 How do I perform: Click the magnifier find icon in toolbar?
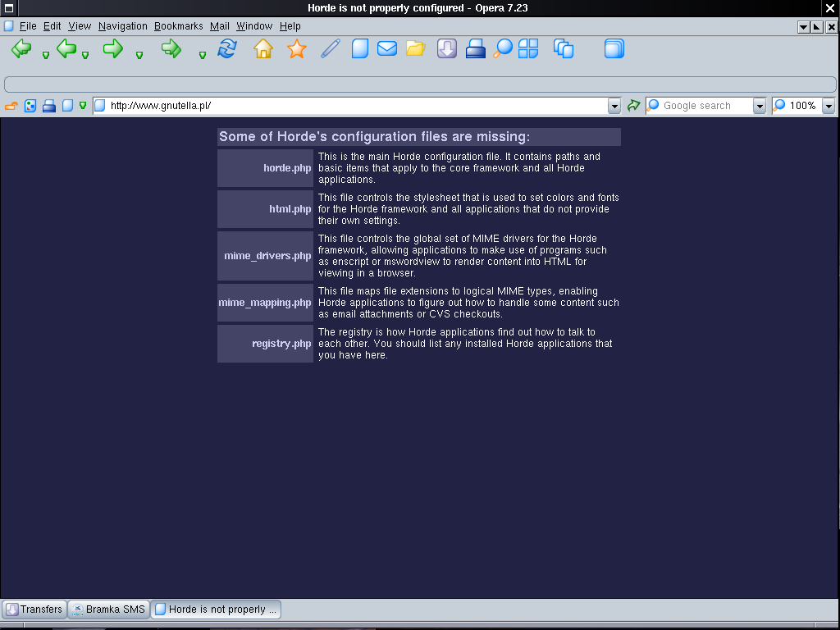[503, 49]
